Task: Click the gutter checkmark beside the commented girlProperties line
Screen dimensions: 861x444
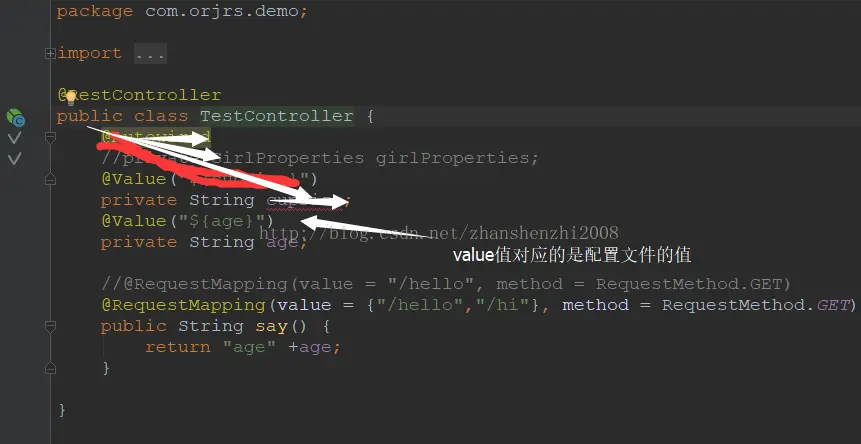Action: point(14,159)
